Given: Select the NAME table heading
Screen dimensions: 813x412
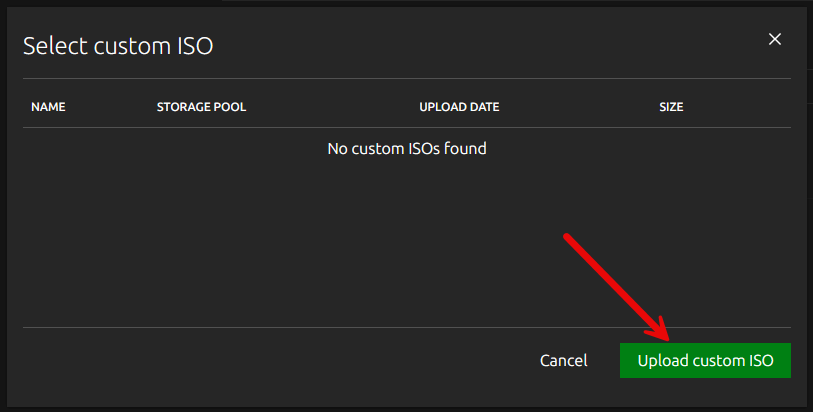Looking at the screenshot, I should coord(48,106).
